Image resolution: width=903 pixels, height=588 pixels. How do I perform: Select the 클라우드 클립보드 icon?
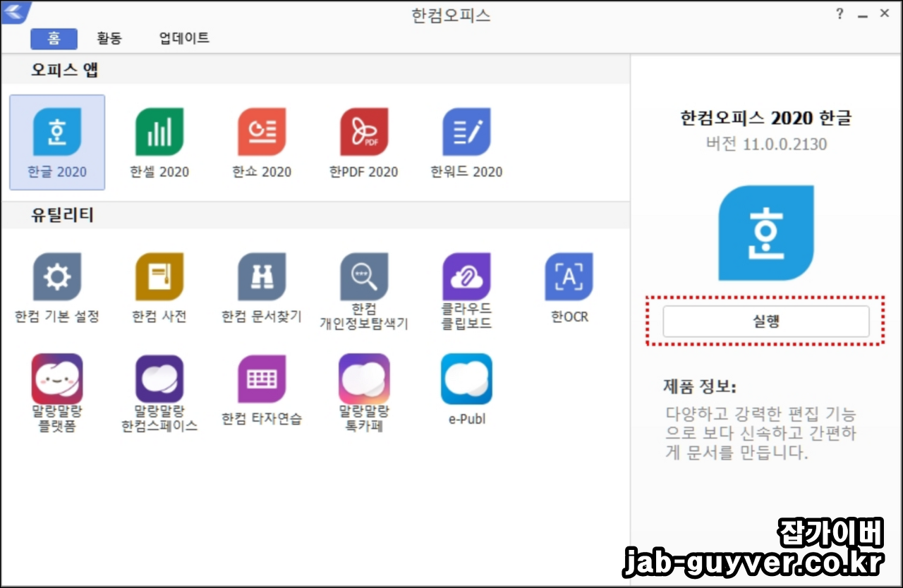point(466,277)
